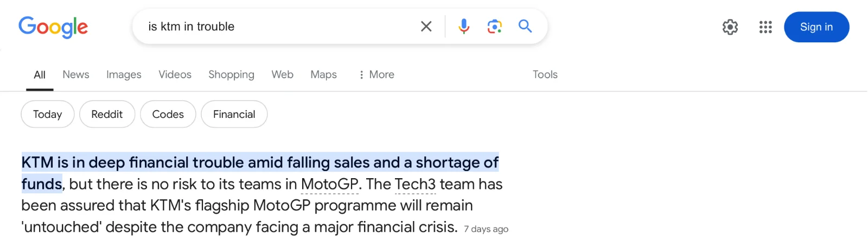Select the Maps tab

[323, 74]
